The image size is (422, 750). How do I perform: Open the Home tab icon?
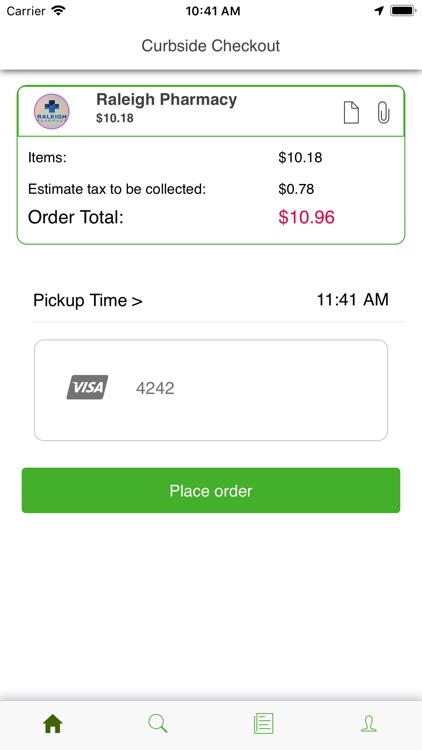[53, 723]
